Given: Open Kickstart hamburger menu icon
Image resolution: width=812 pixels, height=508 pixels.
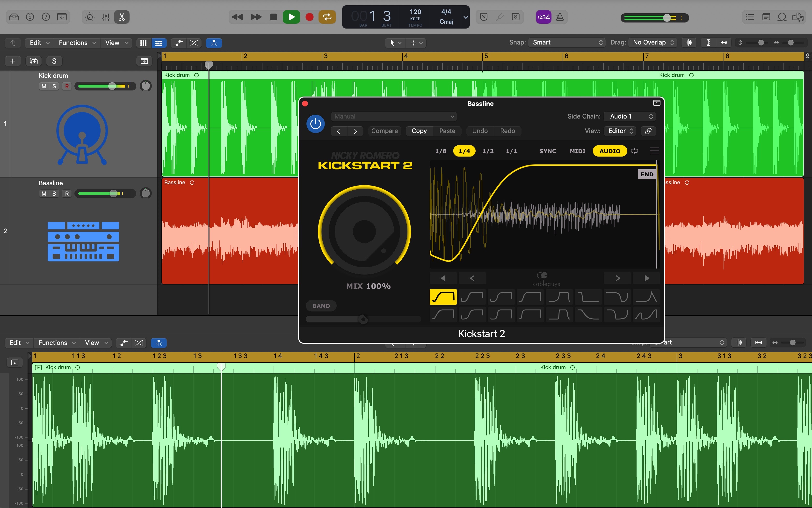Looking at the screenshot, I should click(x=654, y=151).
